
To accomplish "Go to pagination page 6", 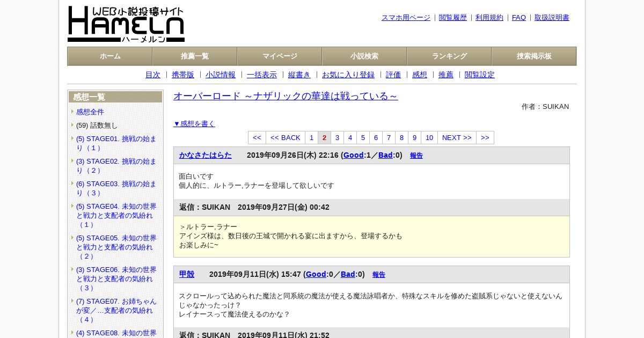I will pyautogui.click(x=376, y=138).
